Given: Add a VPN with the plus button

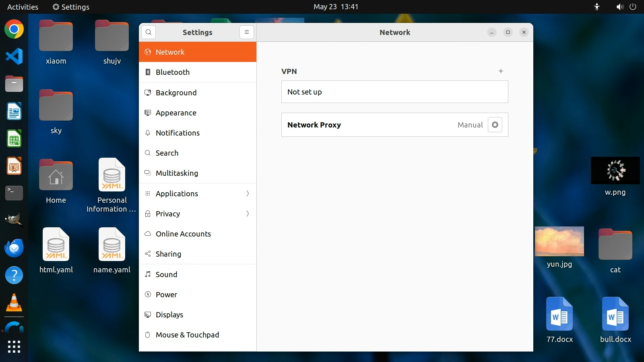Looking at the screenshot, I should pos(501,71).
